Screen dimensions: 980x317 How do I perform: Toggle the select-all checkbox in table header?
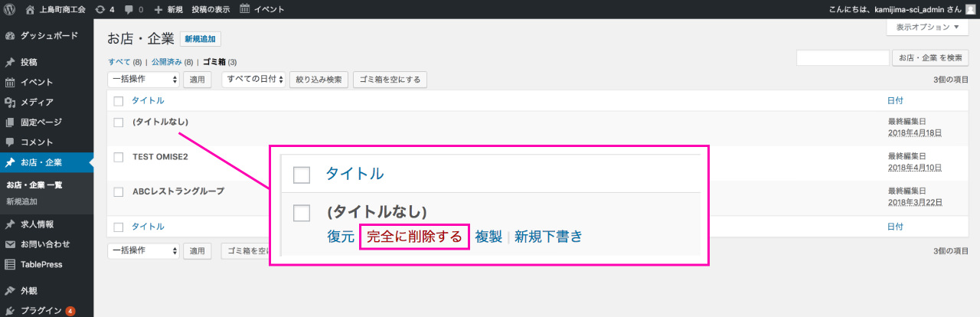tap(119, 101)
